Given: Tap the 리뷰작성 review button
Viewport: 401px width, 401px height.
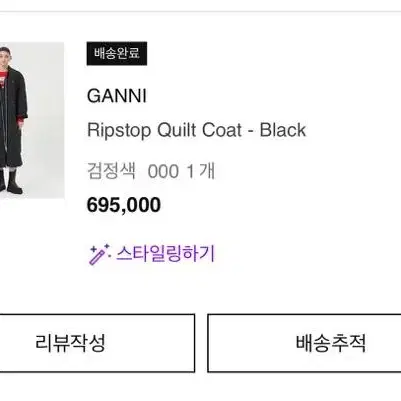Looking at the screenshot, I should click(97, 343).
